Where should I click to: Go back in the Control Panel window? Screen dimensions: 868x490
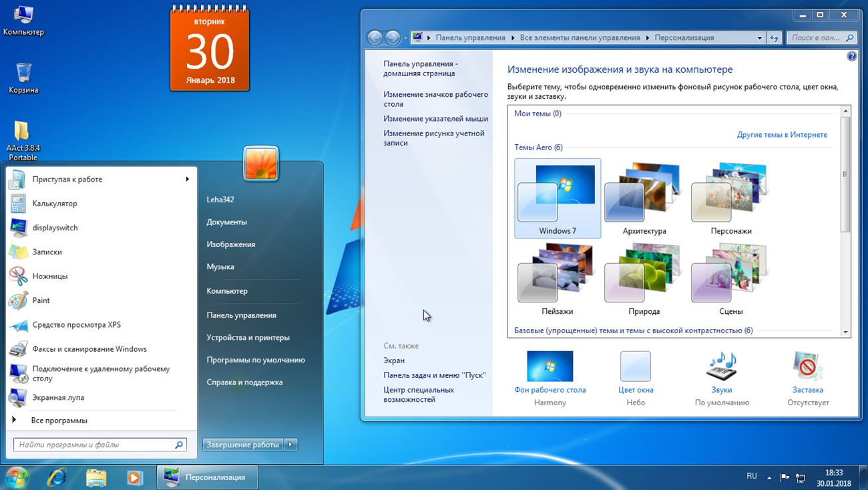click(x=375, y=38)
